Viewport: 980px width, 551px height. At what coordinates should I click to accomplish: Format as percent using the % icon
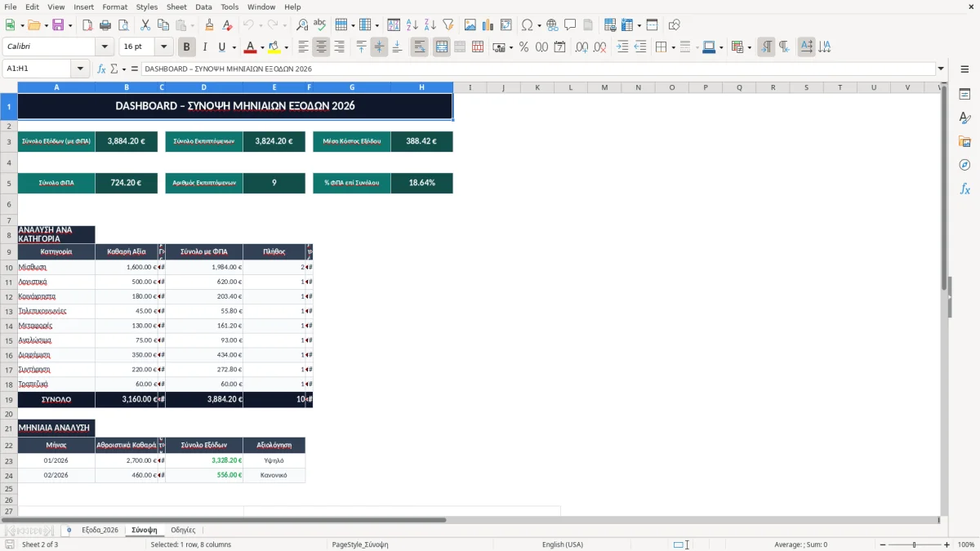point(523,47)
